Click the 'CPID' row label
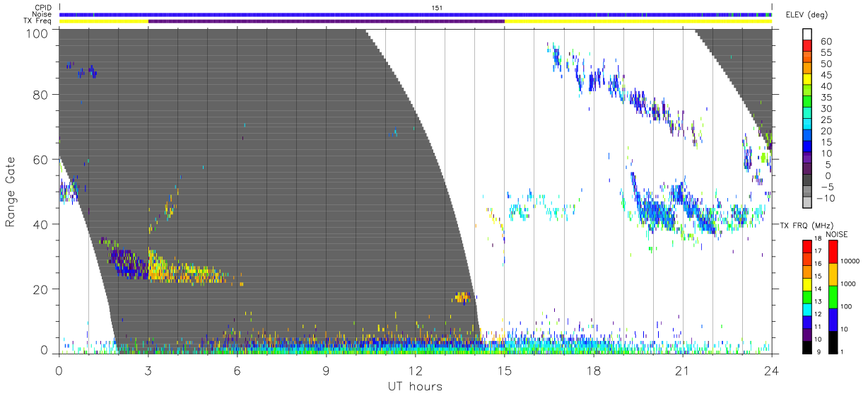The image size is (868, 401). click(44, 8)
